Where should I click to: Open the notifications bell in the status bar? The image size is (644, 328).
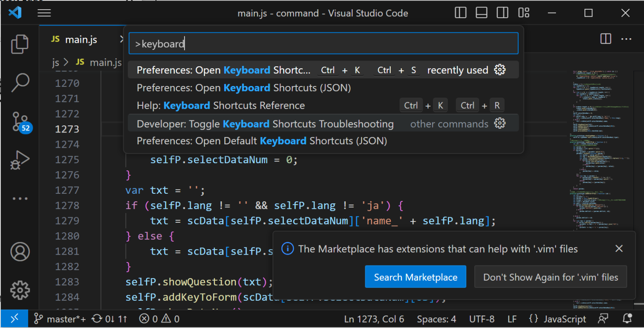[x=627, y=319]
